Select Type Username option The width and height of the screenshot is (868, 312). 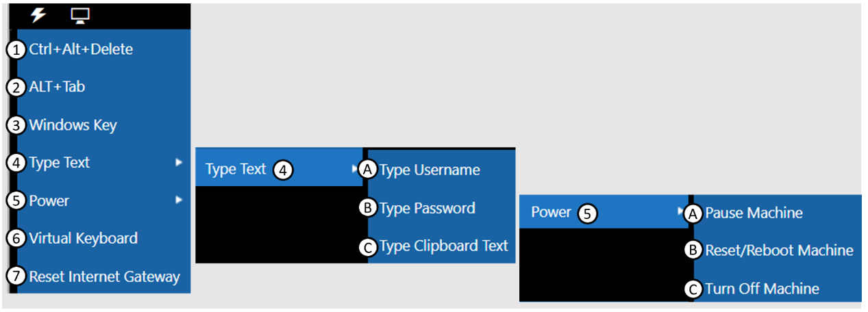click(x=430, y=170)
